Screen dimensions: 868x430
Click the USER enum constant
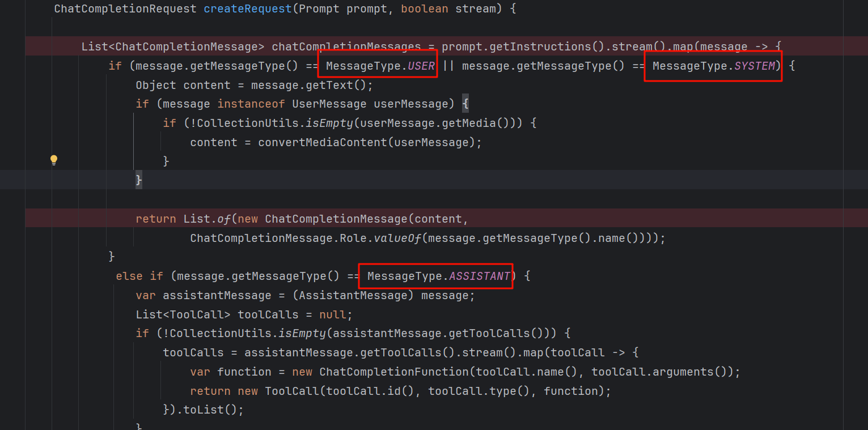(x=421, y=66)
